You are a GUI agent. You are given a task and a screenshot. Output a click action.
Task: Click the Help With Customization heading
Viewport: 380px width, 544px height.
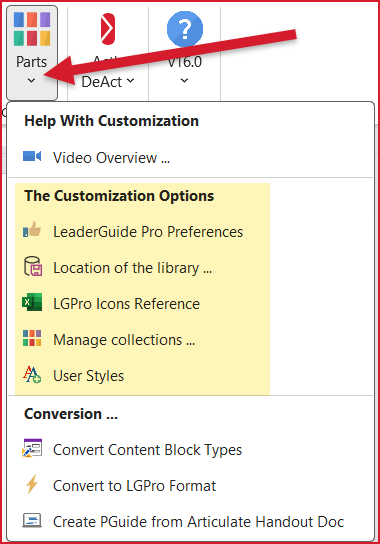tap(111, 121)
